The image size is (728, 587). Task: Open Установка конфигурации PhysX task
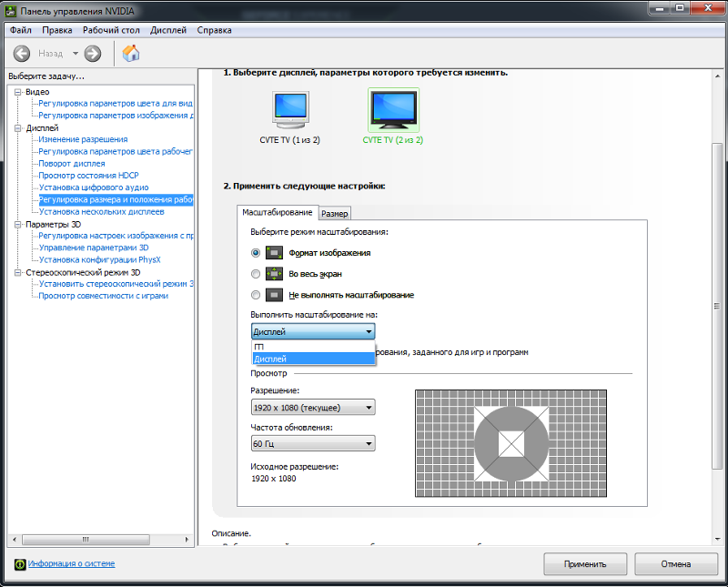point(100,260)
